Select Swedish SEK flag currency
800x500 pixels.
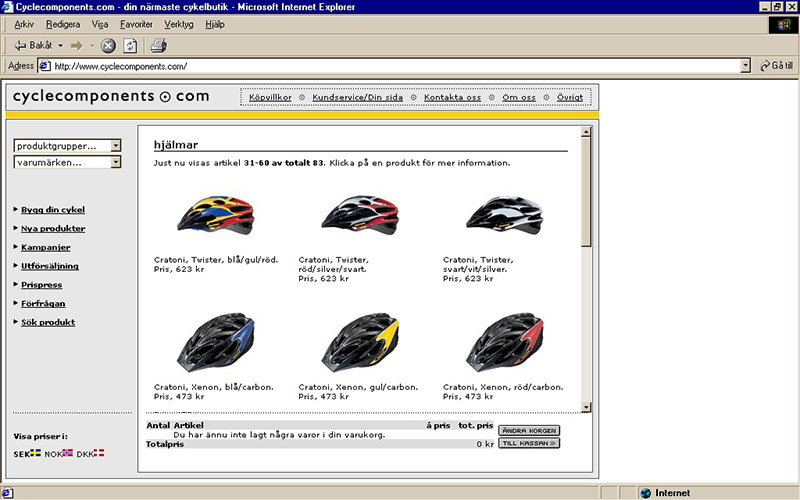[x=35, y=453]
